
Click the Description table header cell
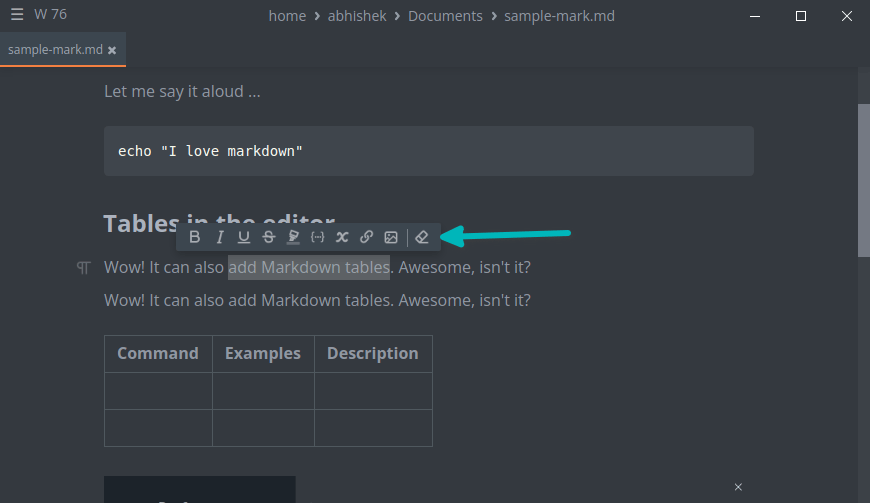point(372,353)
